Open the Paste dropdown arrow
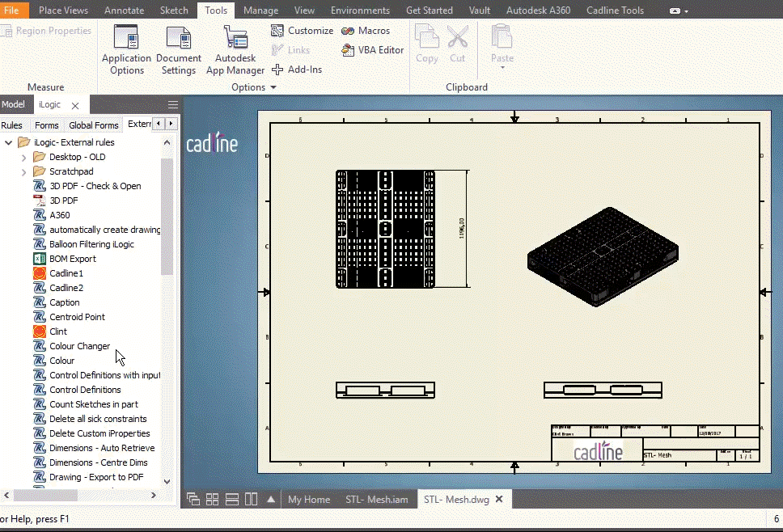 click(x=502, y=67)
